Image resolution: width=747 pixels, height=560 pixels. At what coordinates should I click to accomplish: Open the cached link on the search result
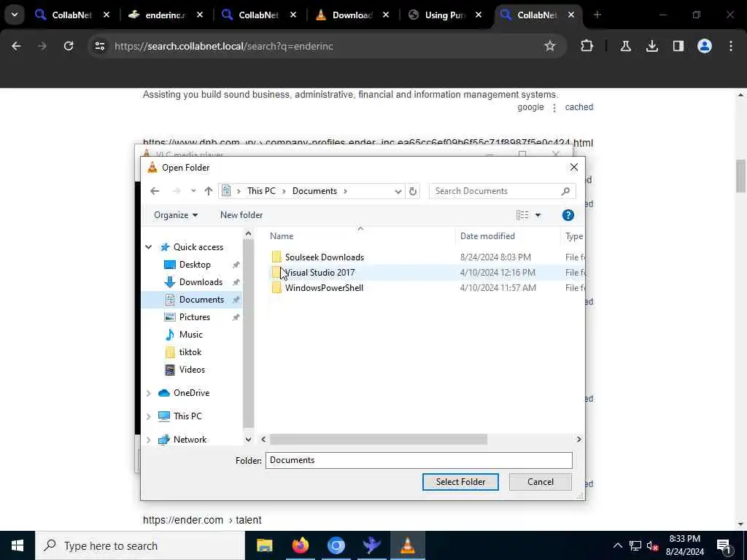(x=578, y=107)
